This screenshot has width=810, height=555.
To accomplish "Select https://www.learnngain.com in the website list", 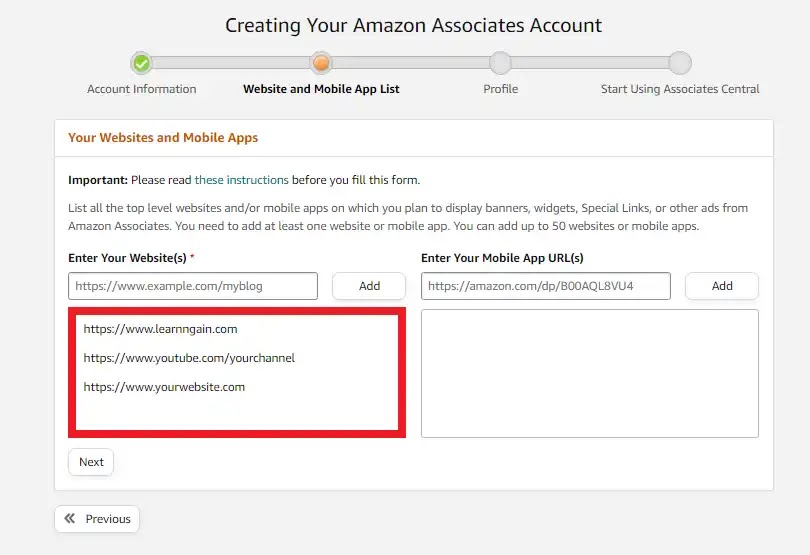I will tap(161, 329).
